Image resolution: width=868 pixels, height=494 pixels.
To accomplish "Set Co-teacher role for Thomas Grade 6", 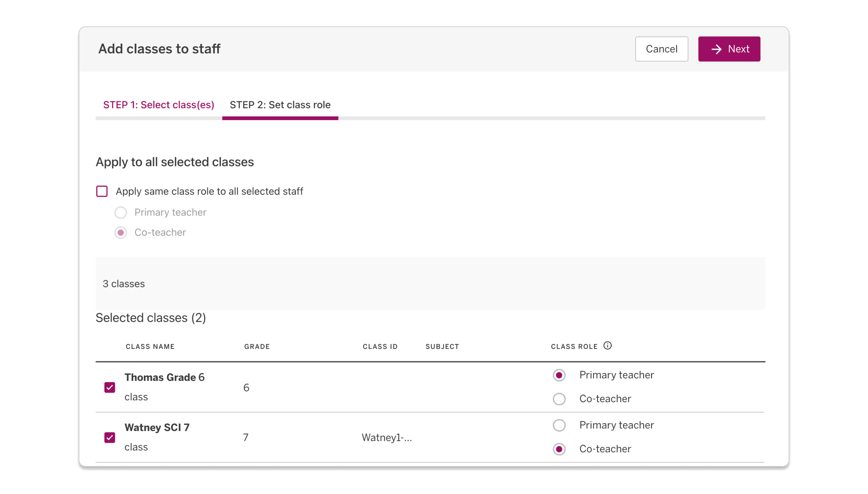I will click(x=559, y=399).
